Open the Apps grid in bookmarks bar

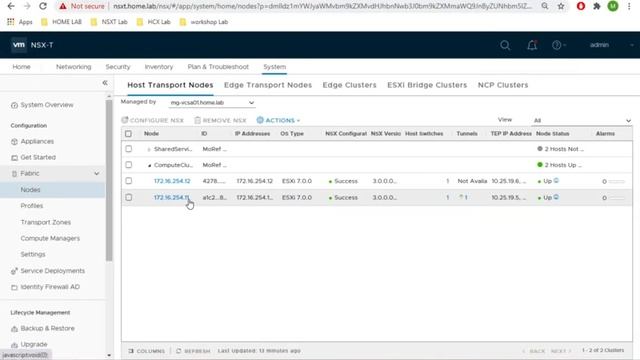tap(20, 22)
